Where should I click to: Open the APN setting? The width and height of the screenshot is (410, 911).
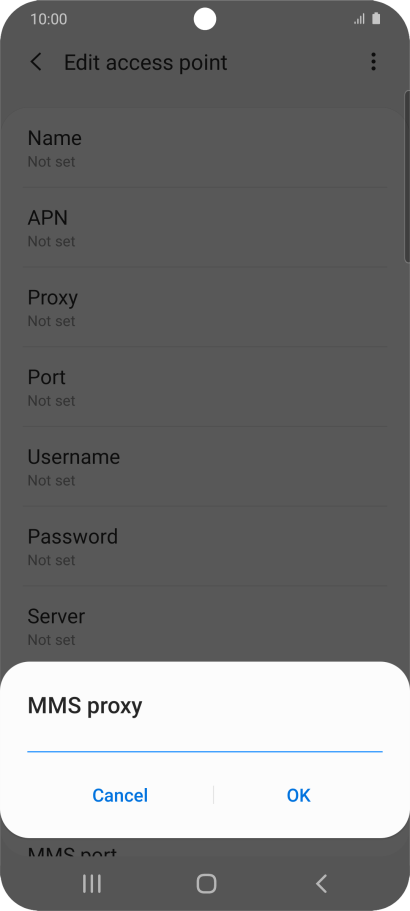205,228
